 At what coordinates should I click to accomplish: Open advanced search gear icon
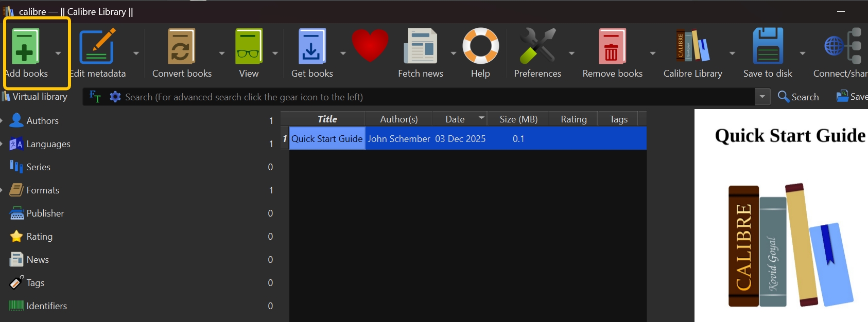(x=115, y=97)
